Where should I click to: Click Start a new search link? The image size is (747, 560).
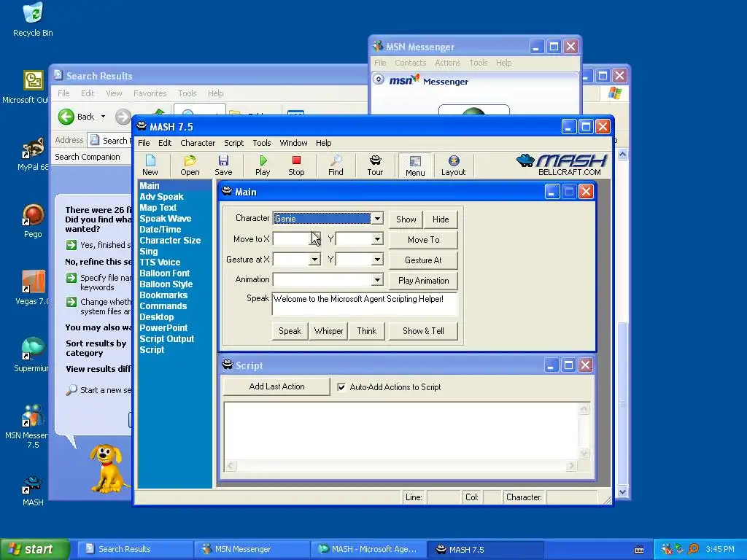106,390
